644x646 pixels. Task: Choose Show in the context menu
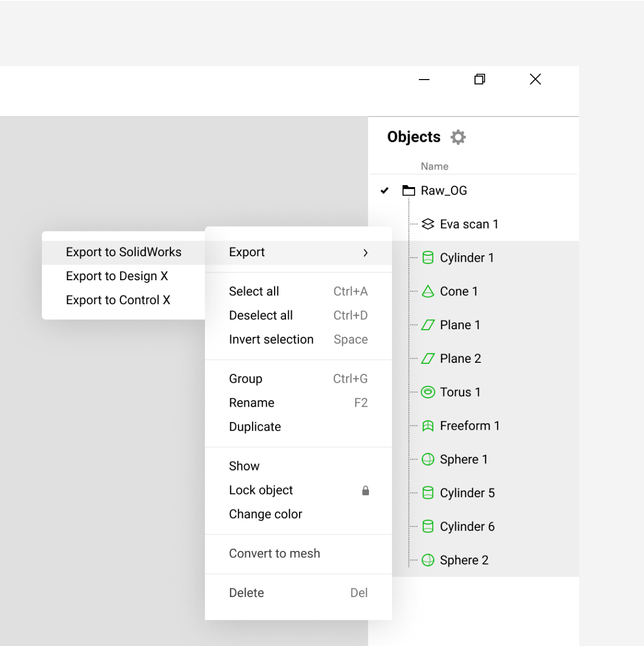click(244, 466)
